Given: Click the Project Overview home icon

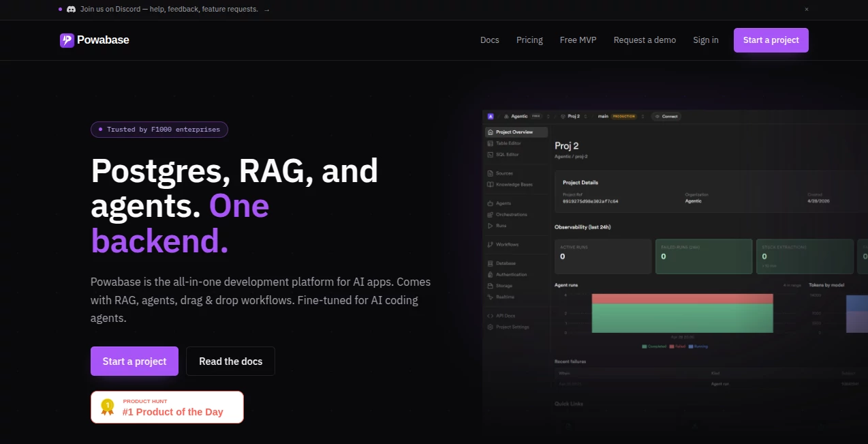Looking at the screenshot, I should (491, 132).
